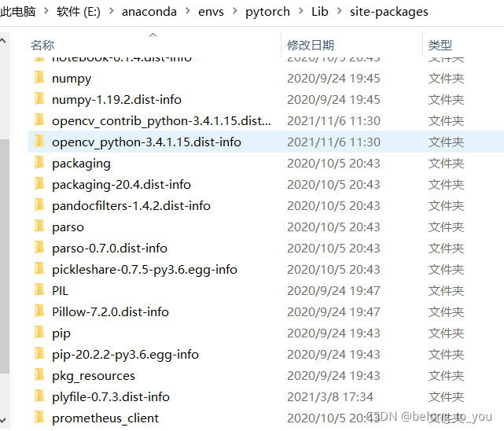Select the prometheus_client folder name
504x431 pixels.
105,418
